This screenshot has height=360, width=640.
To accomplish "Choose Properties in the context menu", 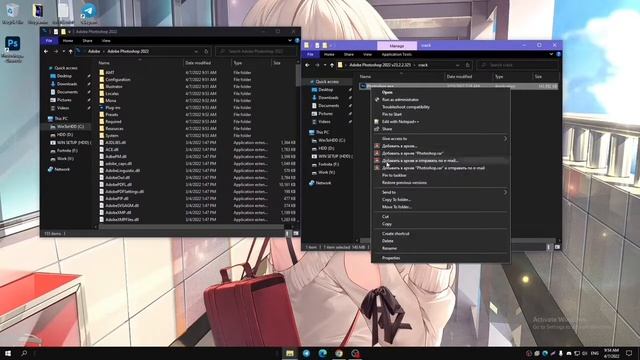I will click(440, 258).
